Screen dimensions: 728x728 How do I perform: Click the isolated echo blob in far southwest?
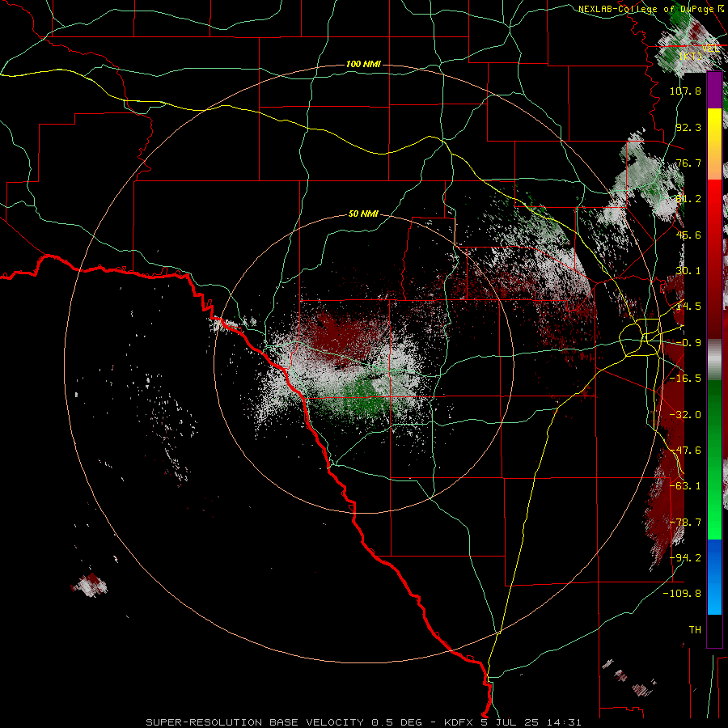[x=89, y=585]
